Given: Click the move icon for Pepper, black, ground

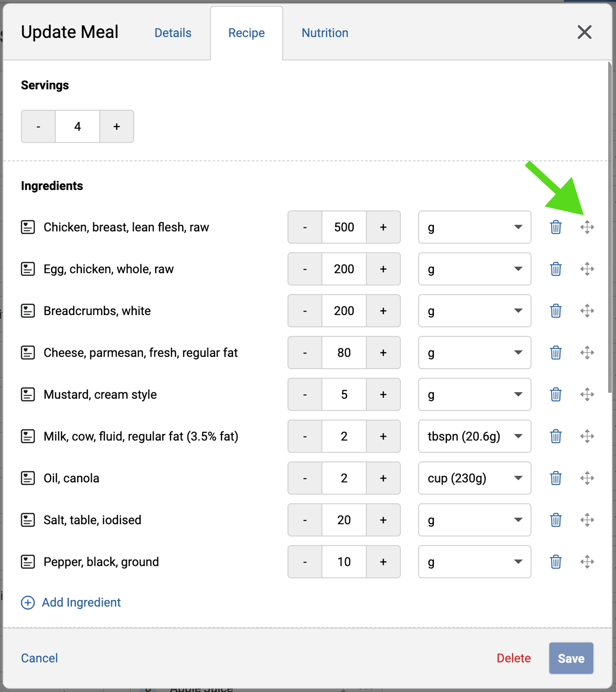Looking at the screenshot, I should 587,562.
